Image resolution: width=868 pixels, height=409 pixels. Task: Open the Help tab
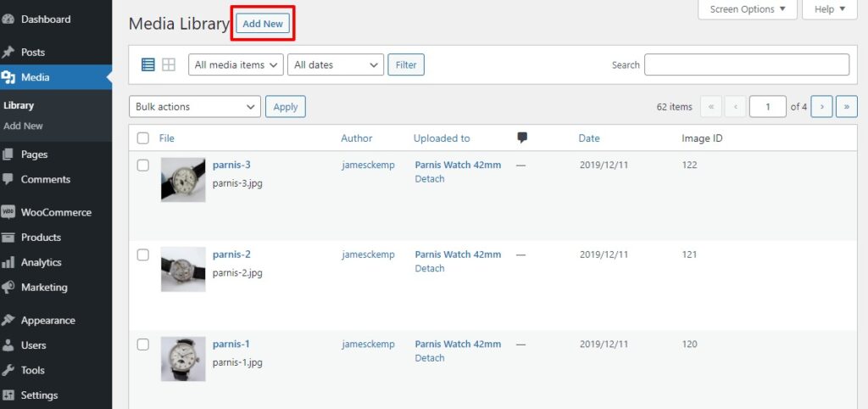tap(829, 9)
